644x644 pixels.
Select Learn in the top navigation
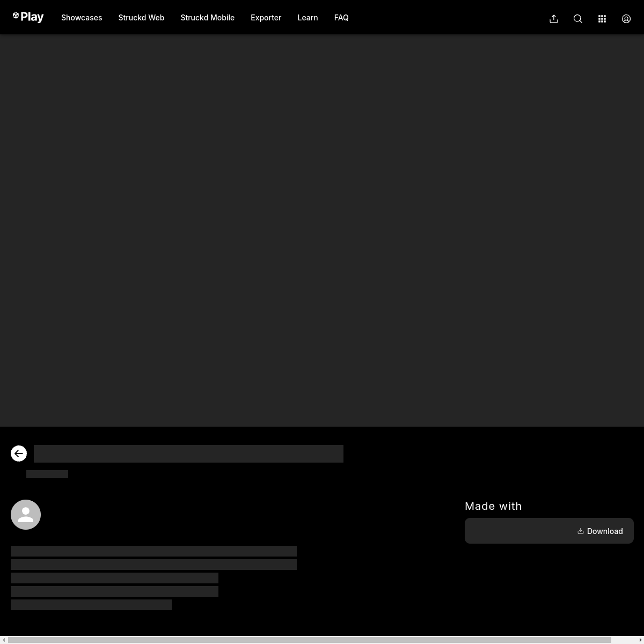pos(308,18)
